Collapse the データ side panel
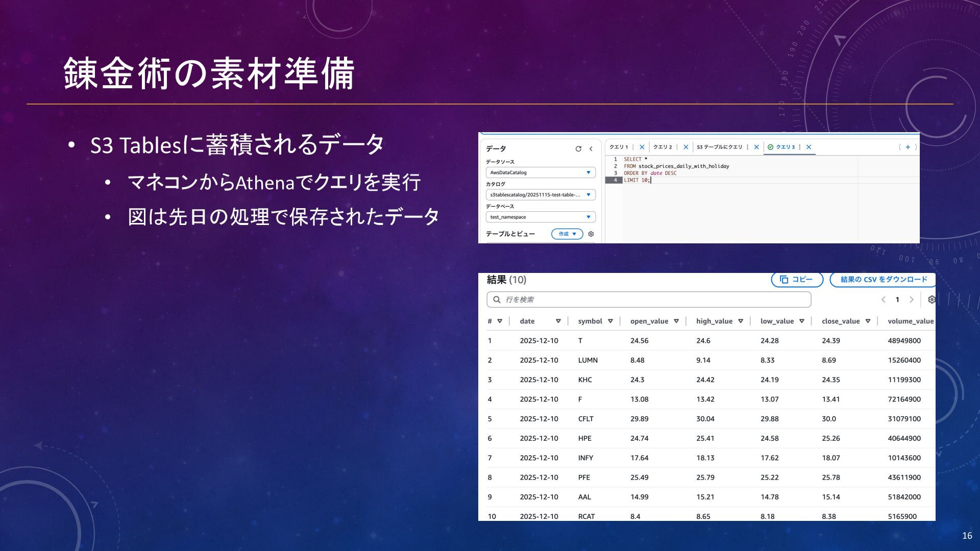The image size is (980, 551). (591, 149)
